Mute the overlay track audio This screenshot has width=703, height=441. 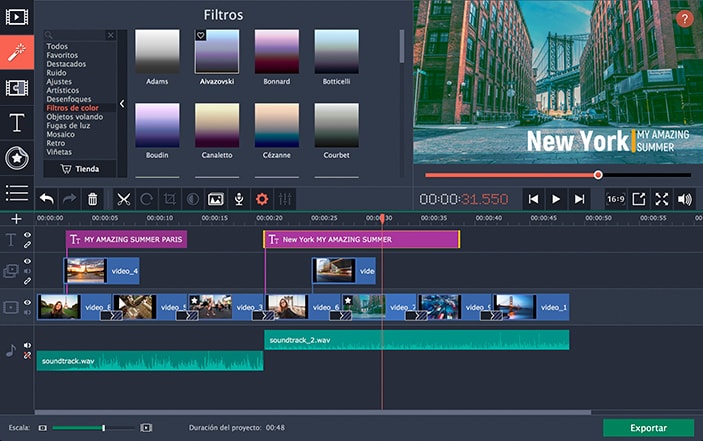27,271
